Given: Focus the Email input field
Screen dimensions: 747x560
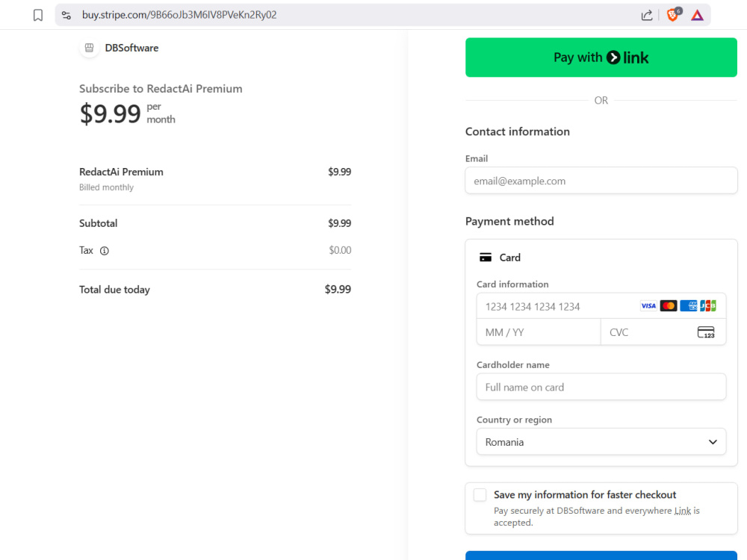Looking at the screenshot, I should coord(601,181).
